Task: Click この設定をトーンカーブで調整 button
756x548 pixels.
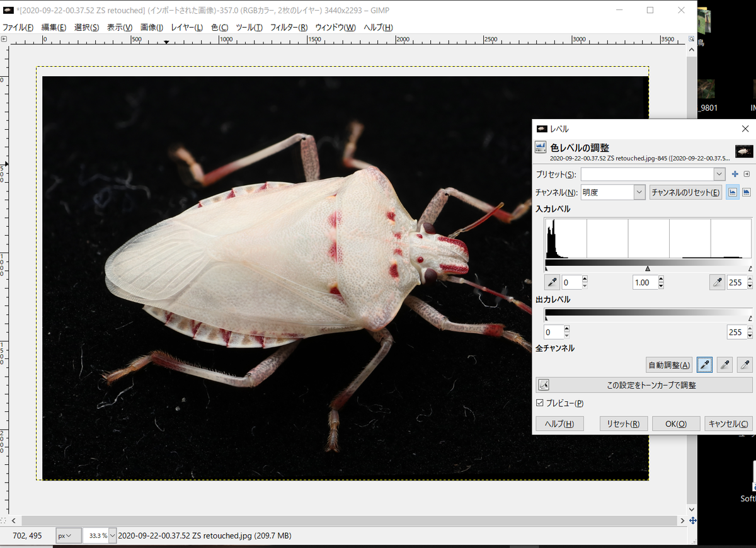Action: (x=644, y=385)
